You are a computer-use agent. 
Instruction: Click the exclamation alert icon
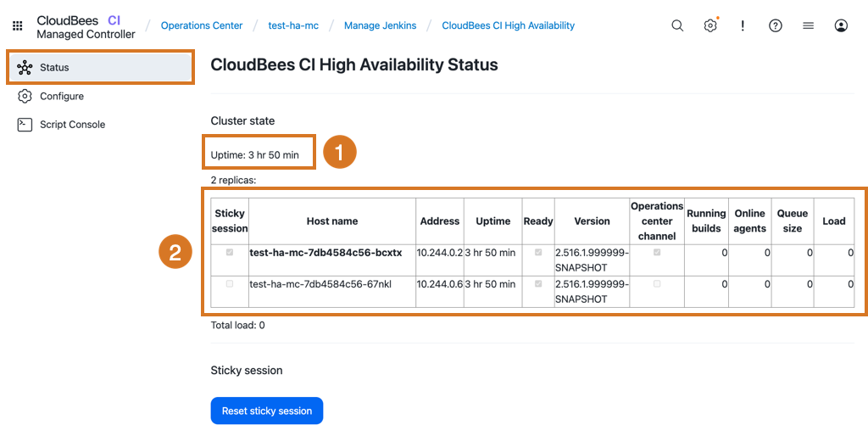(743, 25)
